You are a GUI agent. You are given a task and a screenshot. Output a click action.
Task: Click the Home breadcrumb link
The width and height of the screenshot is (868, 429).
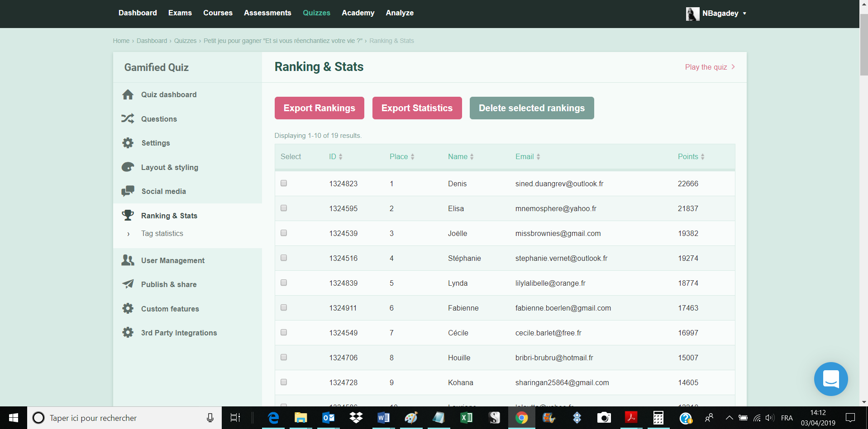[x=121, y=41]
